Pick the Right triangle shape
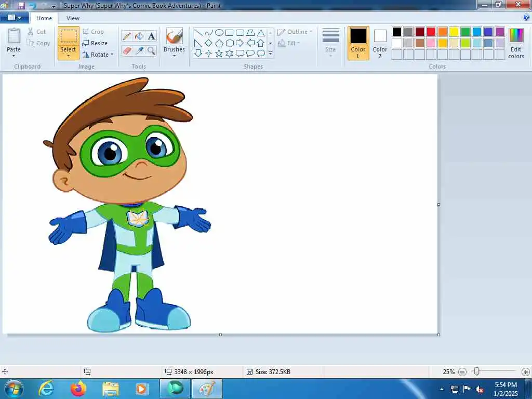The height and width of the screenshot is (399, 532). tap(198, 43)
